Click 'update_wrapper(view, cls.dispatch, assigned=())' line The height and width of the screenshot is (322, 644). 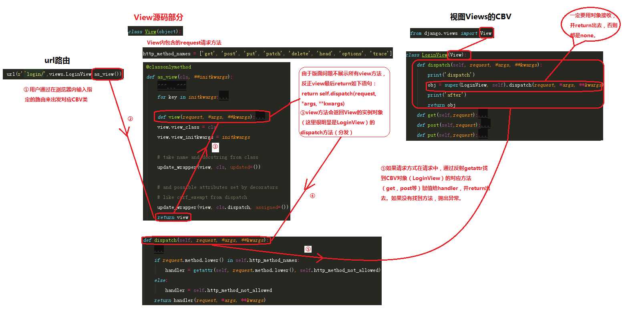[x=223, y=207]
